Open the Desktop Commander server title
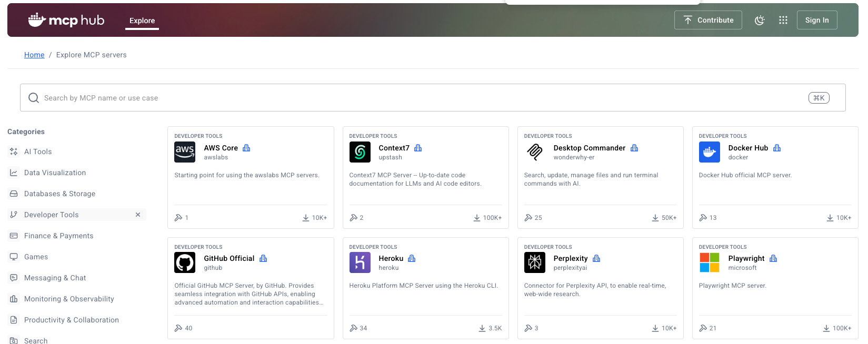This screenshot has width=868, height=344. pos(590,148)
